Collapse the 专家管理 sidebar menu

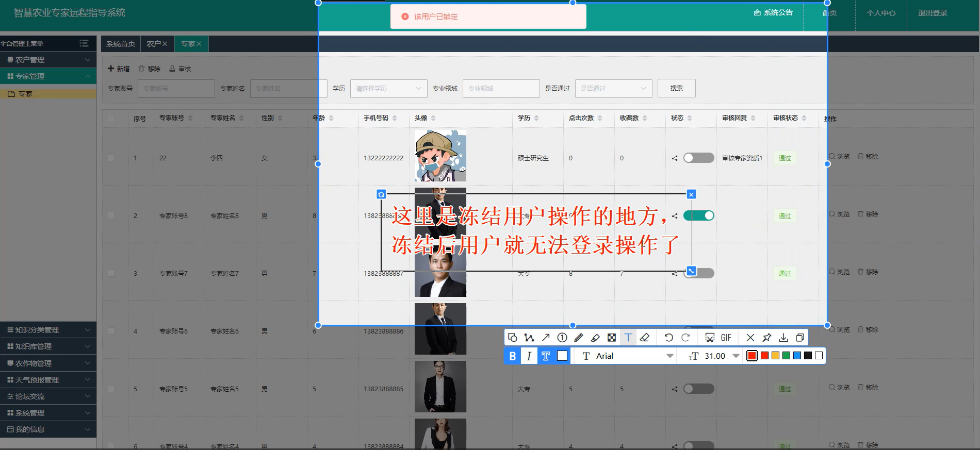pos(48,76)
